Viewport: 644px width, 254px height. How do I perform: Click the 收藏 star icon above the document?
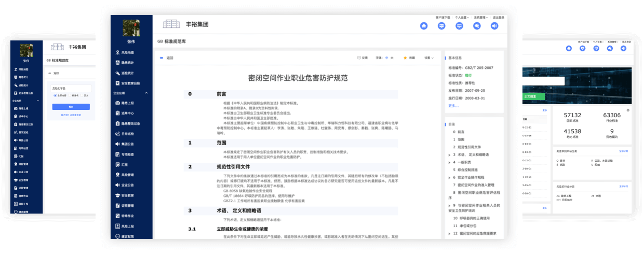point(405,58)
